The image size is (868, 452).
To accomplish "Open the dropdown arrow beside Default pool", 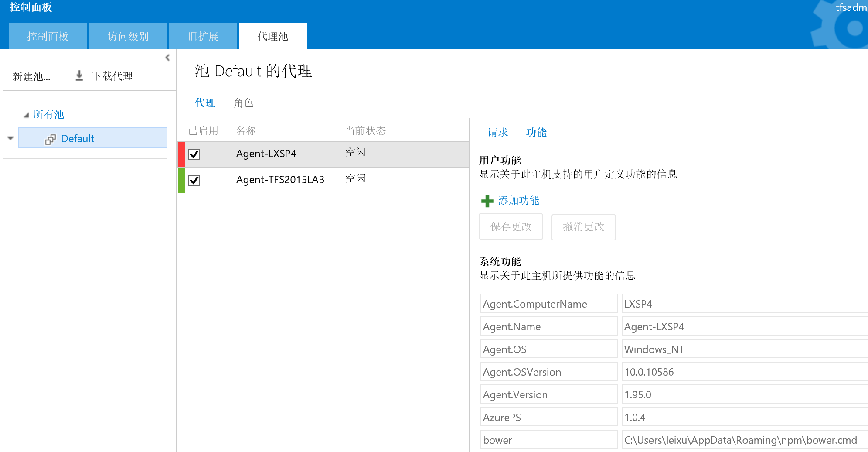I will pos(10,138).
